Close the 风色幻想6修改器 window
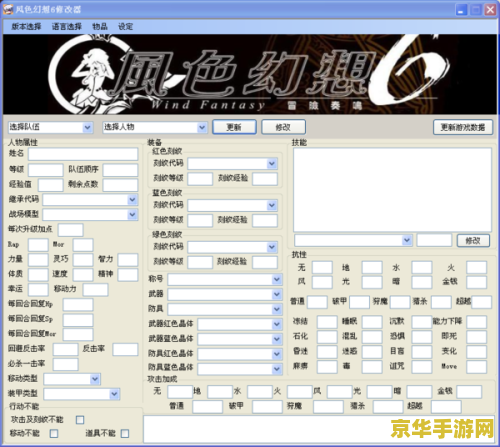Screen dimensions: 500x447 pos(490,9)
